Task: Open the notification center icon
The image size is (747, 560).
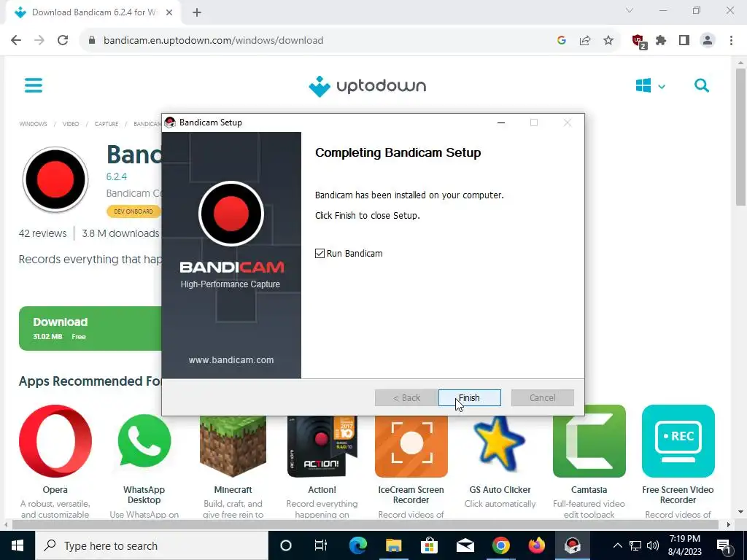Action: pos(724,545)
